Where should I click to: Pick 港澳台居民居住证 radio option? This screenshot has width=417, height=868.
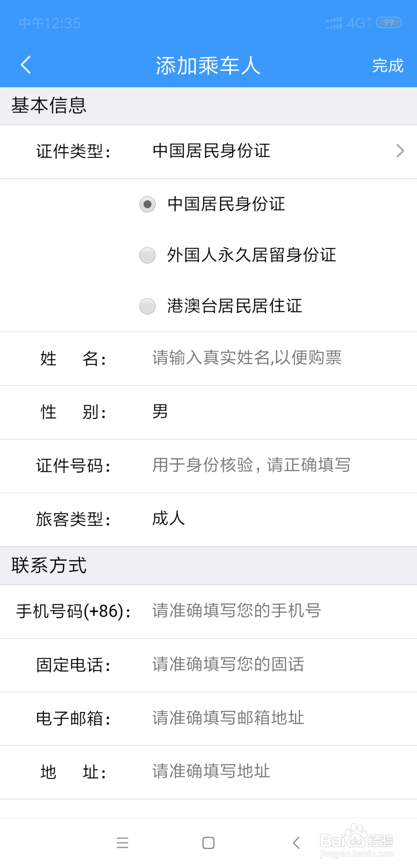[x=148, y=306]
